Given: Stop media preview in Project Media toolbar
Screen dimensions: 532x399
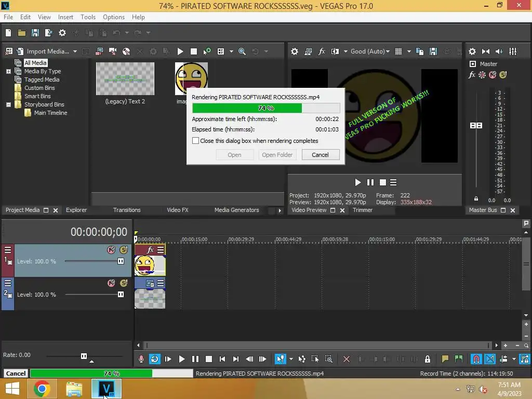Looking at the screenshot, I should pyautogui.click(x=194, y=51).
